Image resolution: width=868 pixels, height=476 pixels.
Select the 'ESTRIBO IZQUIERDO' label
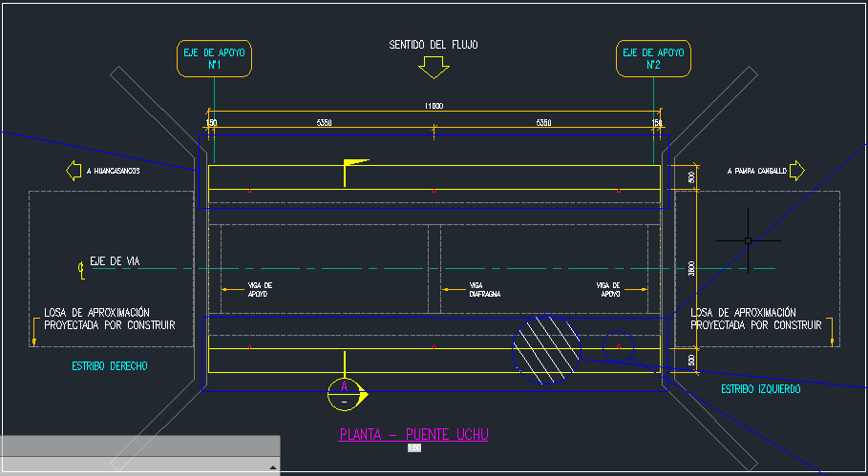(x=761, y=389)
